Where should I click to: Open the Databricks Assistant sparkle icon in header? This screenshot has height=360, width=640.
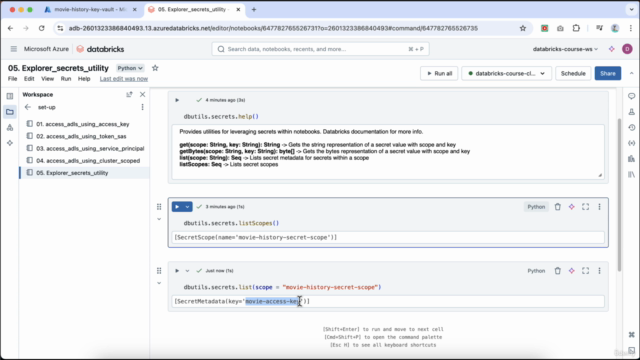coord(611,49)
